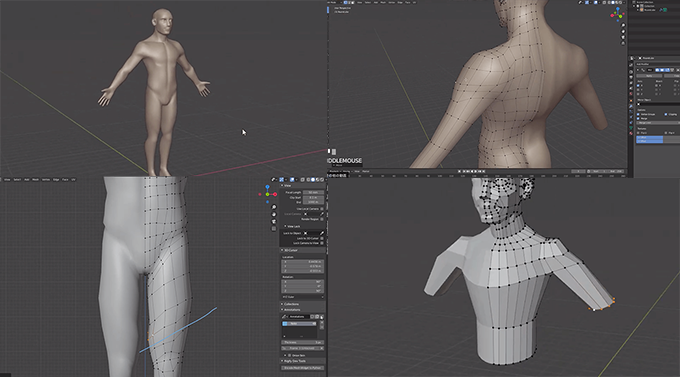Select edge select mode in back viewport header
This screenshot has height=377, width=680.
[349, 3]
